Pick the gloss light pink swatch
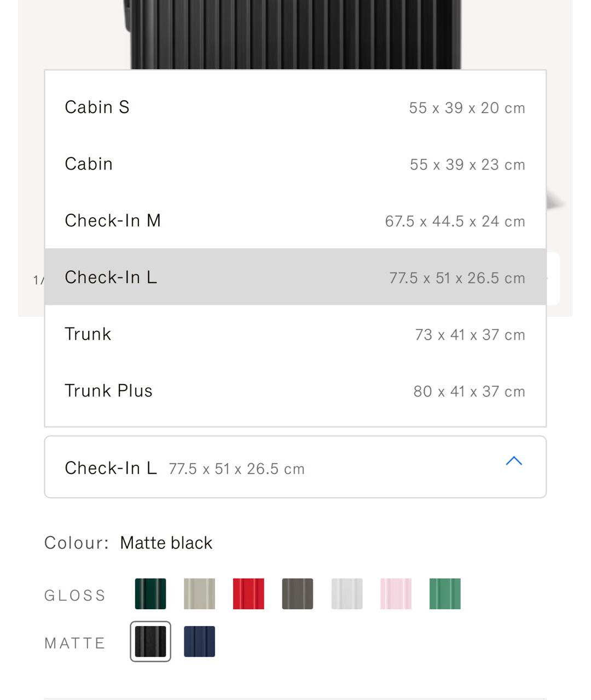591x700 pixels. pos(396,594)
